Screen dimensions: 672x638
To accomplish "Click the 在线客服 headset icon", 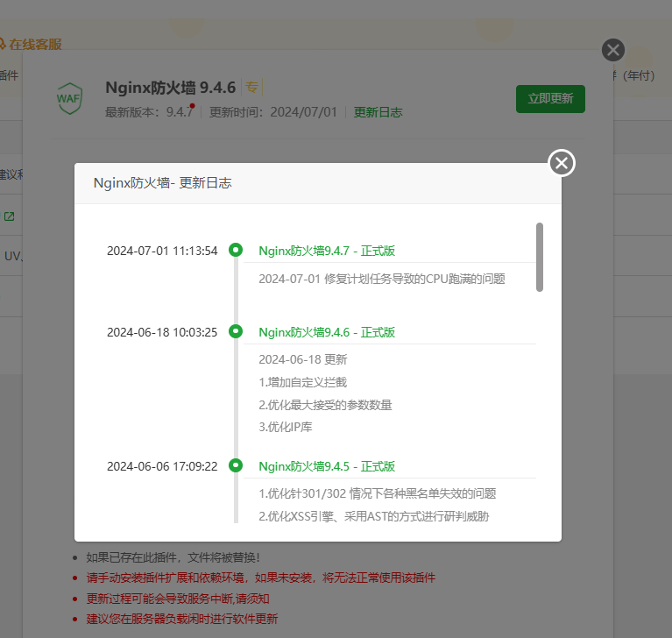I will [x=2, y=44].
